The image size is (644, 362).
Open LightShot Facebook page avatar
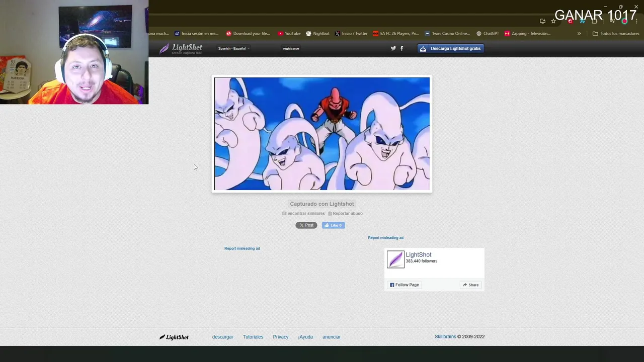click(x=395, y=259)
